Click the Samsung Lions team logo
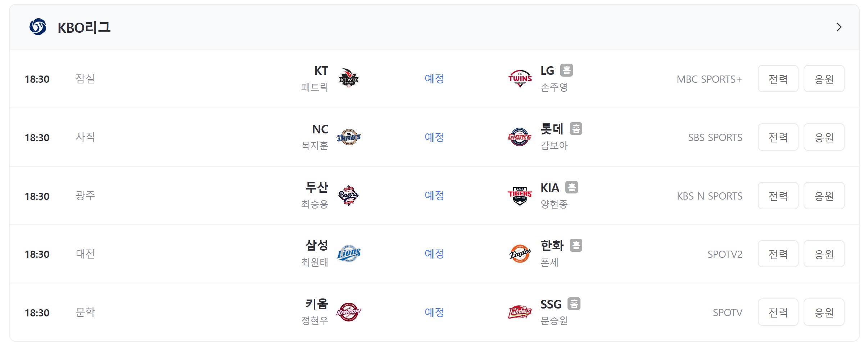The image size is (868, 347). 349,254
